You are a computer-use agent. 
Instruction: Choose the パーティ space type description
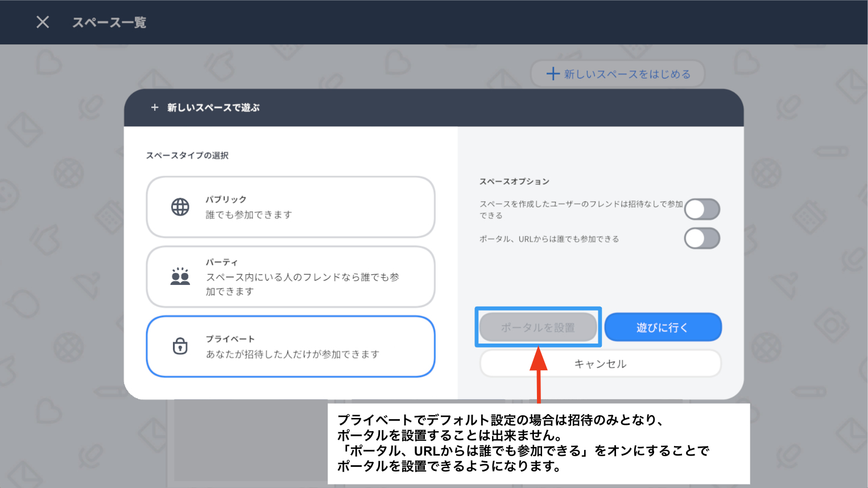pyautogui.click(x=302, y=284)
